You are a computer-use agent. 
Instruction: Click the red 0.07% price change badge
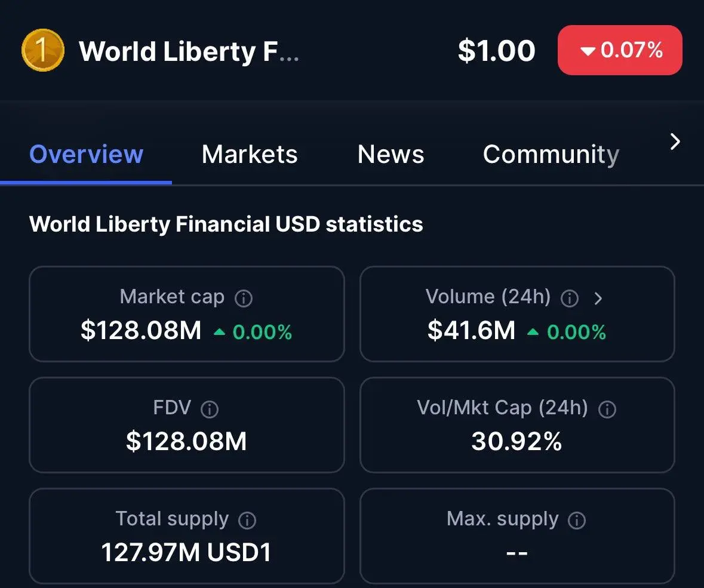620,50
